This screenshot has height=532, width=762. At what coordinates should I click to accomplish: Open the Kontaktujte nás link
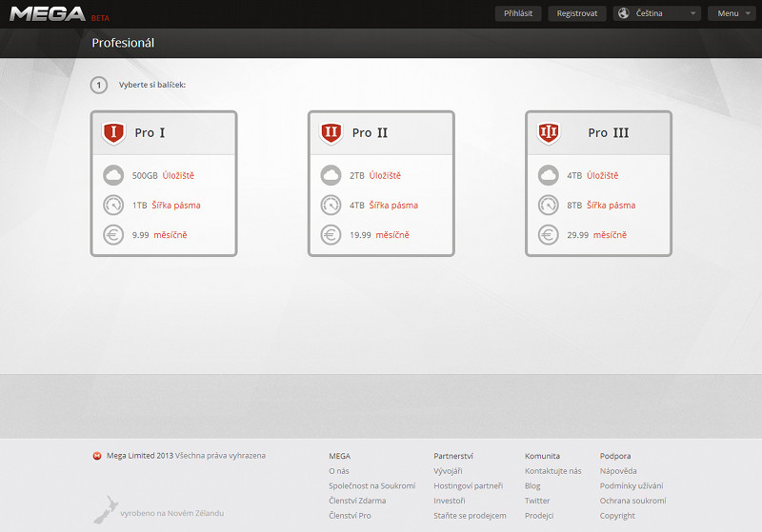553,471
